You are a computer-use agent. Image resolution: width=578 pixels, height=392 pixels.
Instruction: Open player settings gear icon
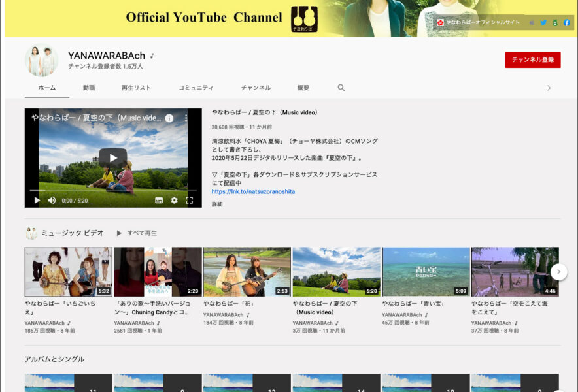(175, 201)
